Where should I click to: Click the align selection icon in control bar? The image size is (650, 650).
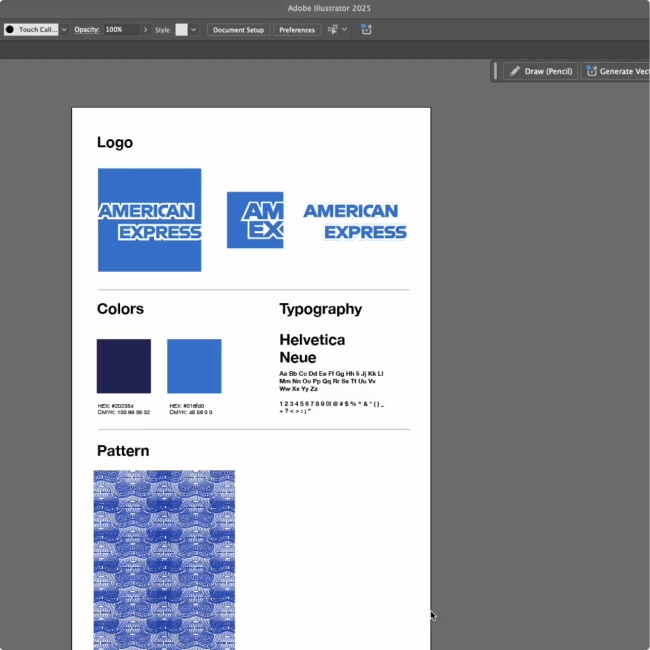pyautogui.click(x=332, y=30)
